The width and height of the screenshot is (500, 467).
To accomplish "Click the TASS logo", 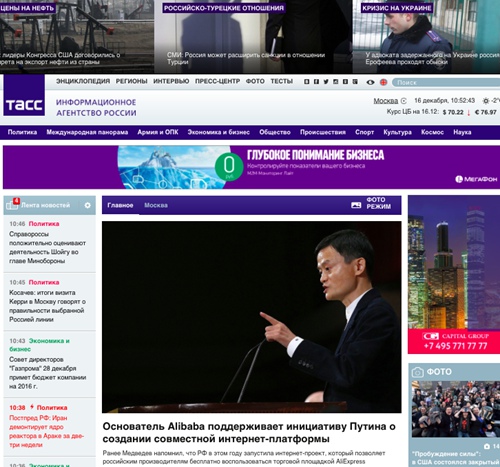I will point(24,95).
